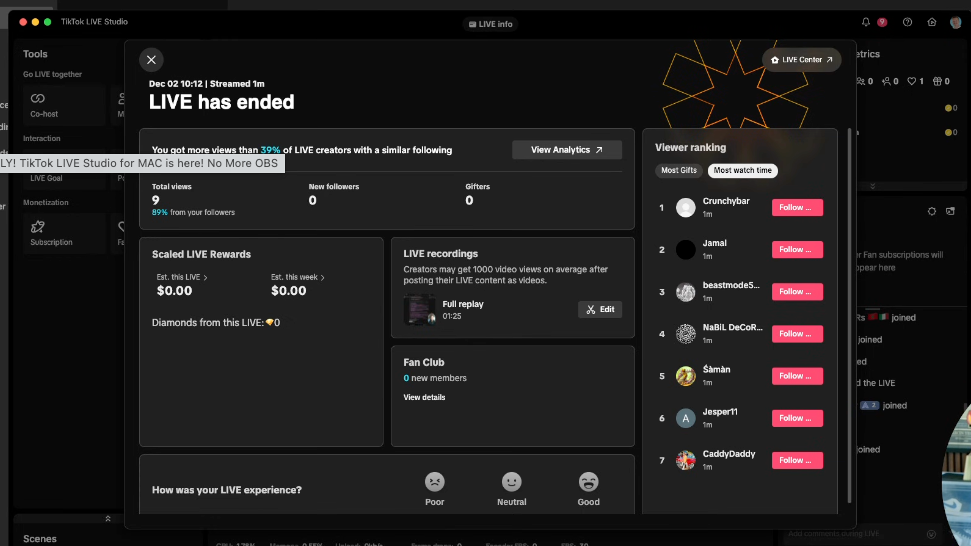Open notifications bell icon
The width and height of the screenshot is (971, 546).
coord(866,22)
